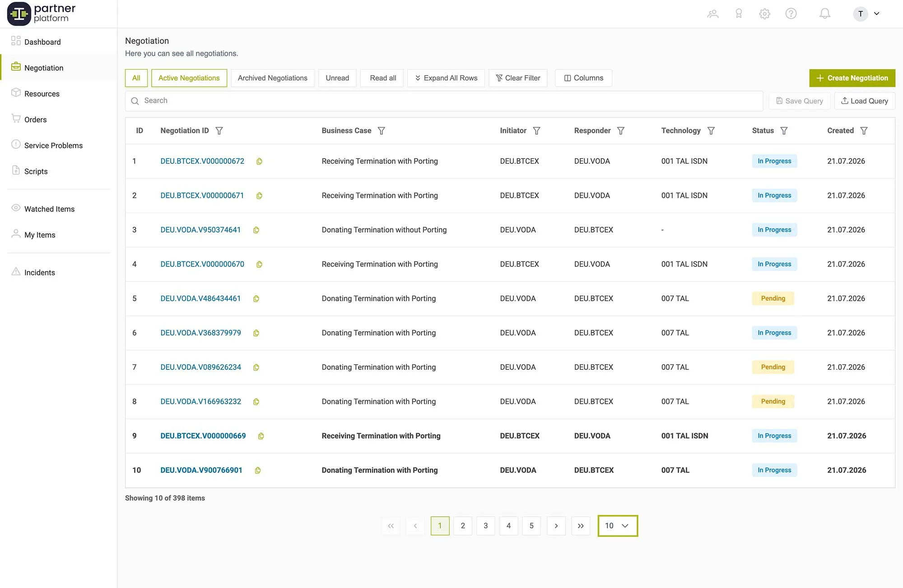This screenshot has width=903, height=588.
Task: Copy negotiation ID DEU.BTCEX.V000000672
Action: 259,161
